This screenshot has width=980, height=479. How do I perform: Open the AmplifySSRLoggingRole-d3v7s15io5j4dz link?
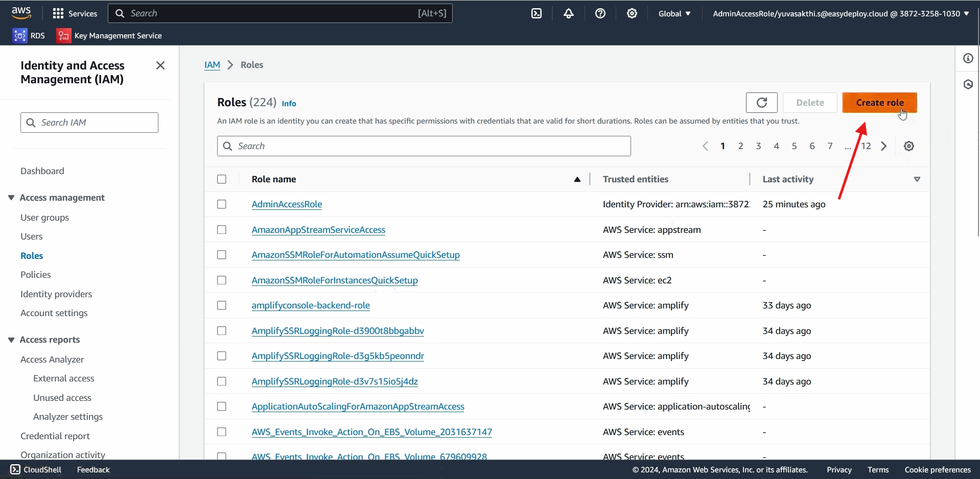335,381
